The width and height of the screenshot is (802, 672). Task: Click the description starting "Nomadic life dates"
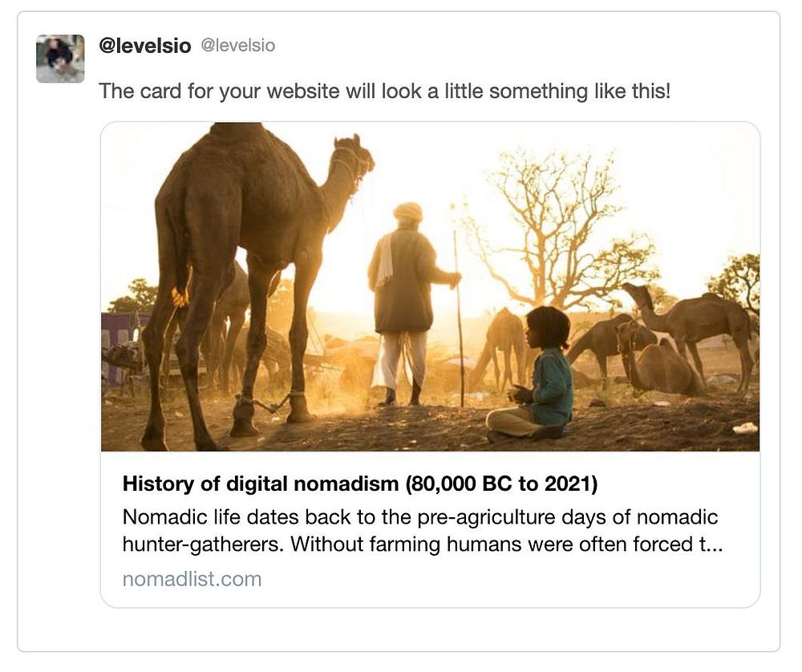point(419,516)
